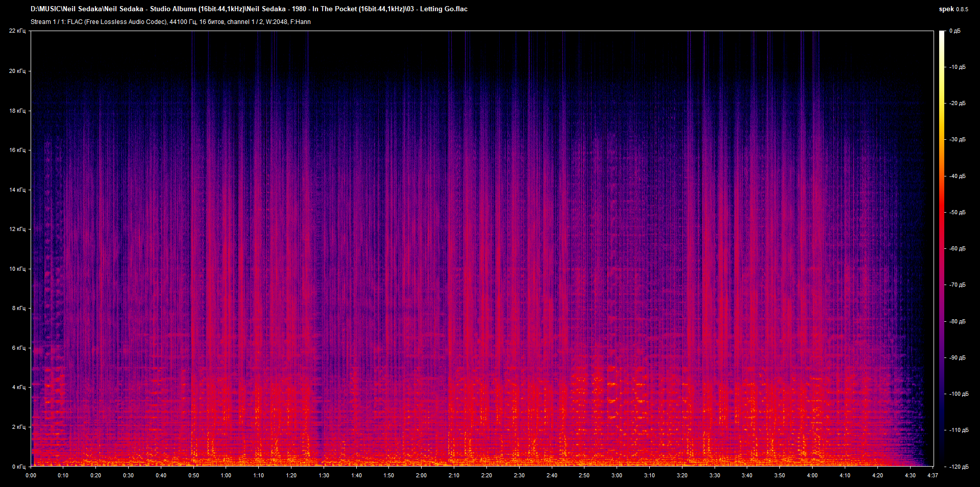Click the 10 кГц frequency axis label
This screenshot has height=487, width=980.
click(17, 269)
